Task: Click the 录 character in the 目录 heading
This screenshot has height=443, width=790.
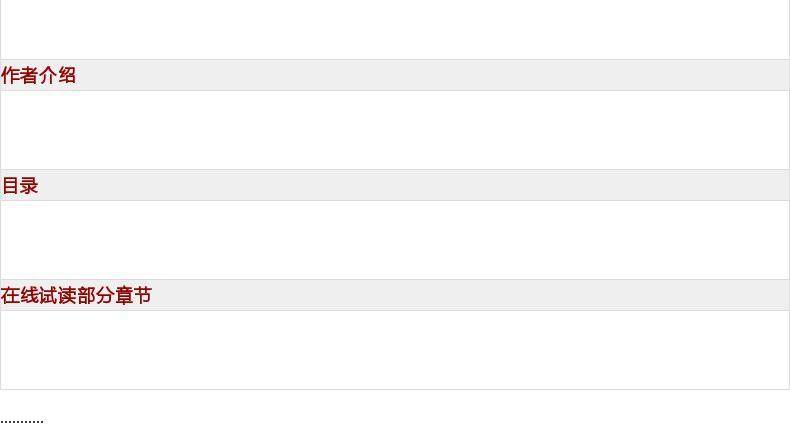Action: click(29, 186)
